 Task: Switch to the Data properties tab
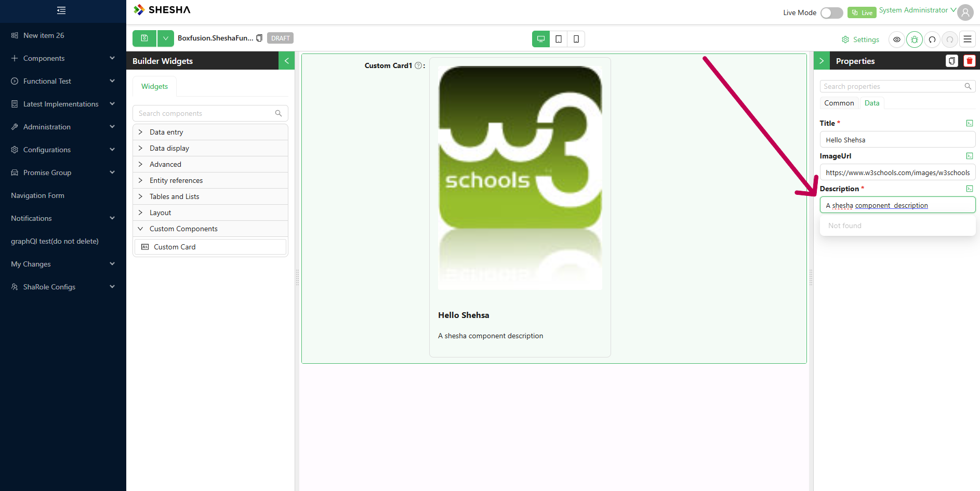pyautogui.click(x=872, y=103)
